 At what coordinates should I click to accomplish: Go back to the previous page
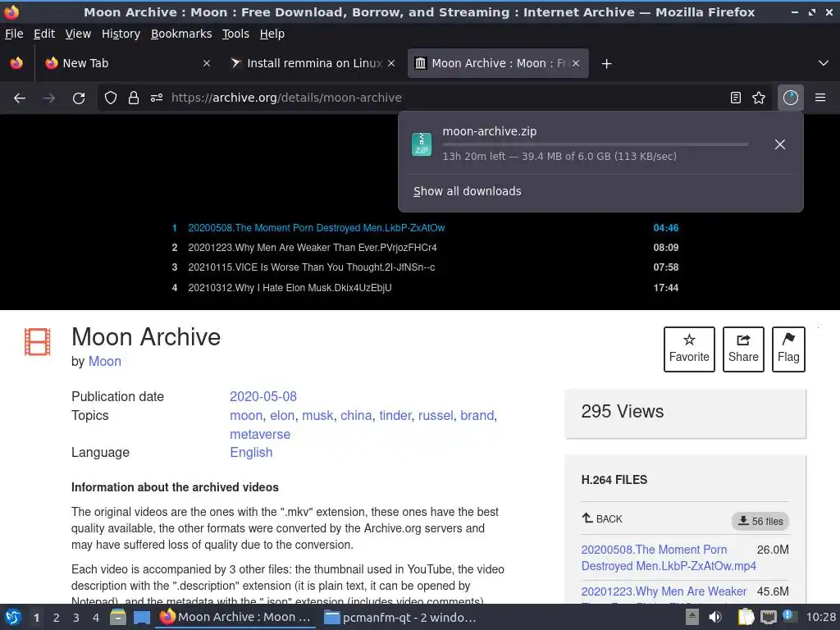pyautogui.click(x=20, y=98)
